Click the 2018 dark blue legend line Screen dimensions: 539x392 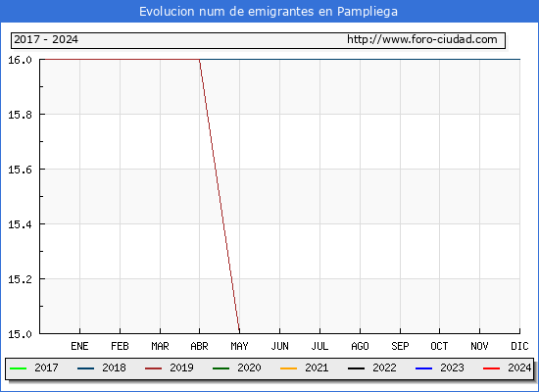point(85,368)
